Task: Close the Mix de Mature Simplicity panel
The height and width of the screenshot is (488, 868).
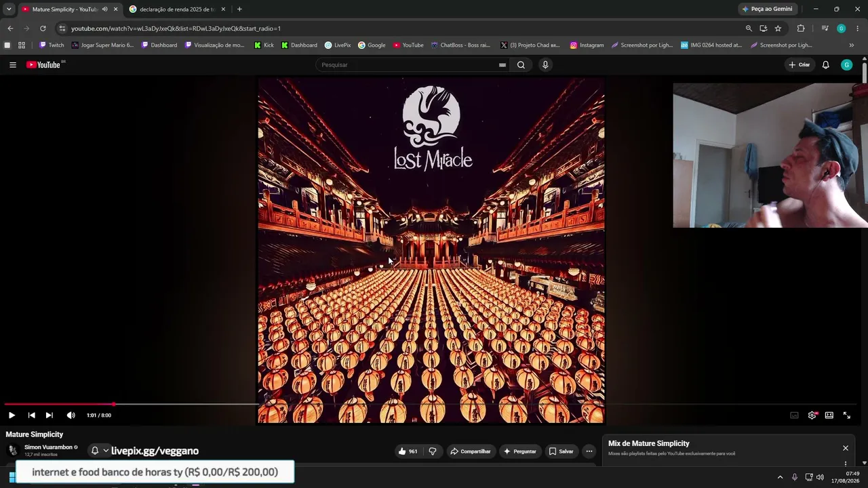Action: pyautogui.click(x=845, y=448)
